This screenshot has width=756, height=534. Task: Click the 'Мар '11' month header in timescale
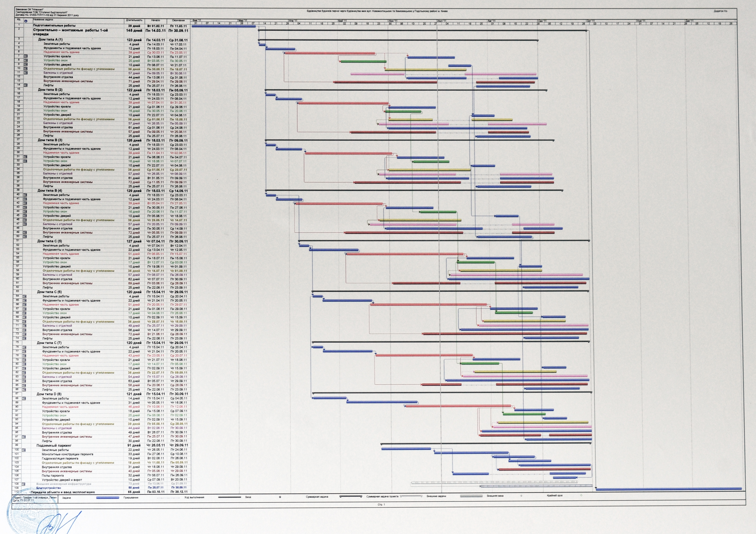(x=243, y=20)
